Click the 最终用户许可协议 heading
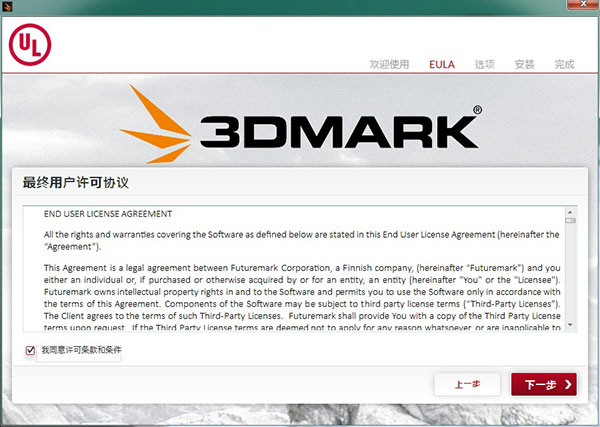Screen dimensions: 600x427 (x=75, y=185)
